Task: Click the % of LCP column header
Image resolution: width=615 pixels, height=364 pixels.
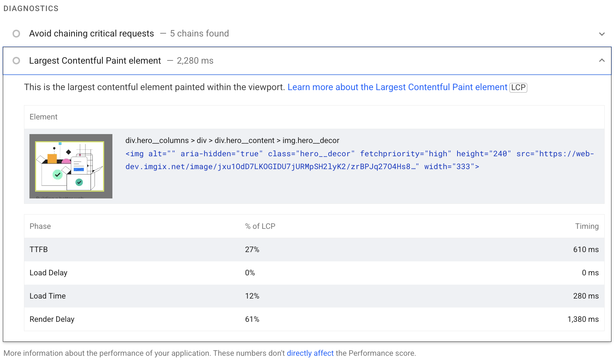Action: point(260,226)
